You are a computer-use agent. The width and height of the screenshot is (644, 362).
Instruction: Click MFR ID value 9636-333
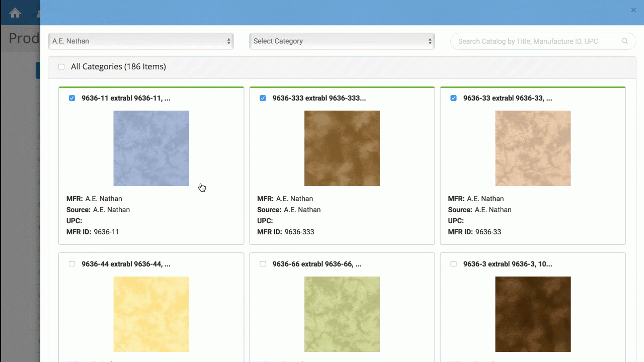pyautogui.click(x=299, y=232)
